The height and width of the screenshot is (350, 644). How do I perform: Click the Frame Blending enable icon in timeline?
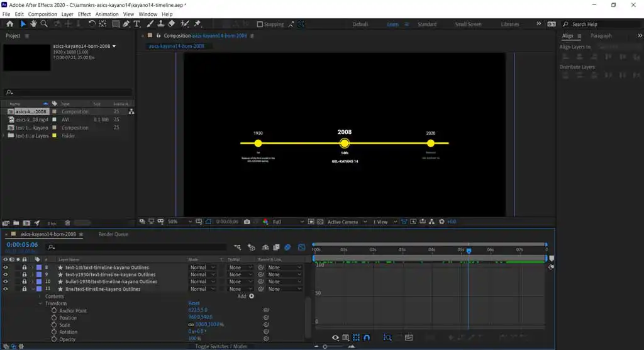point(277,247)
